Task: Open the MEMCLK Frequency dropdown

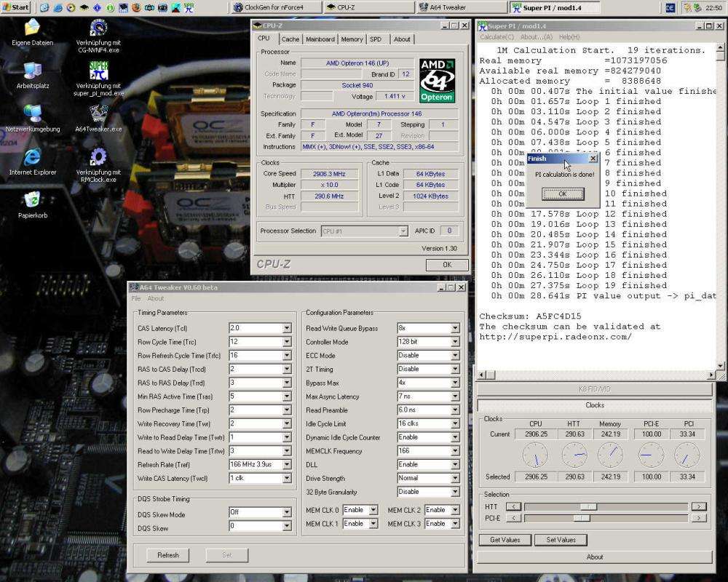Action: click(x=455, y=451)
